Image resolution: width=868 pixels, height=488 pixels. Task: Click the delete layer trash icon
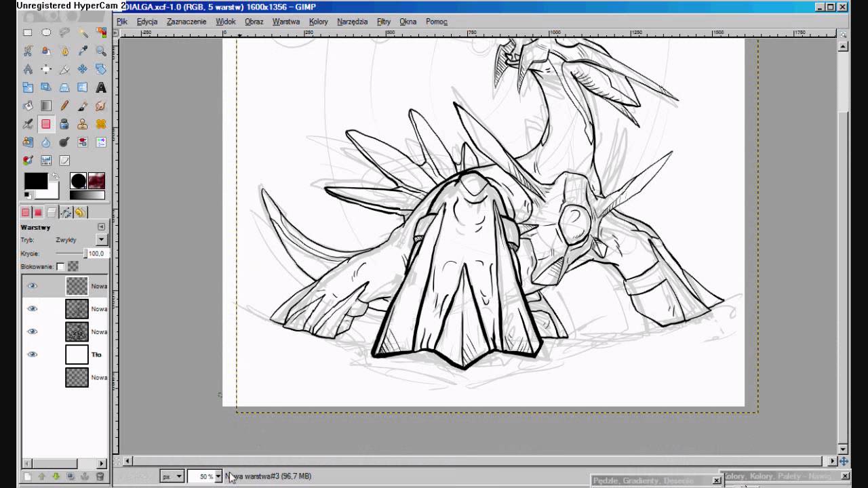[100, 476]
